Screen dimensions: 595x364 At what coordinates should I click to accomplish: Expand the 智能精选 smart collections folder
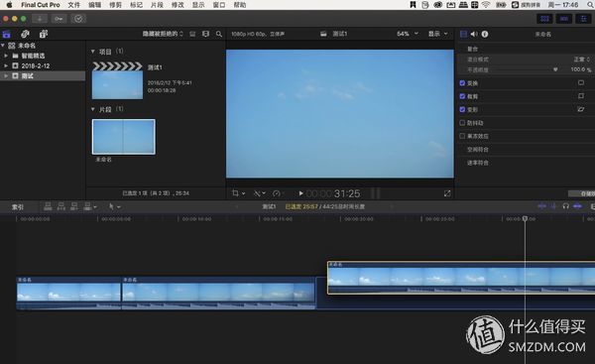(6, 56)
